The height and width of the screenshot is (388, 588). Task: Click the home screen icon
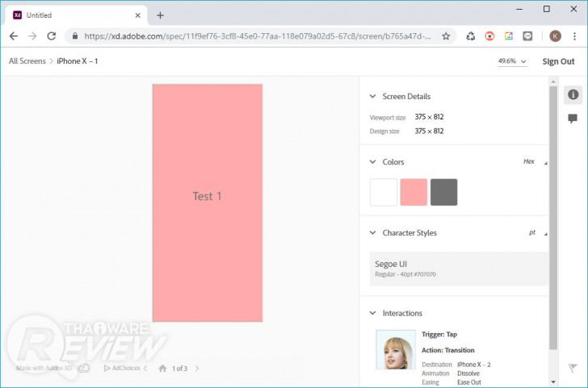(162, 369)
